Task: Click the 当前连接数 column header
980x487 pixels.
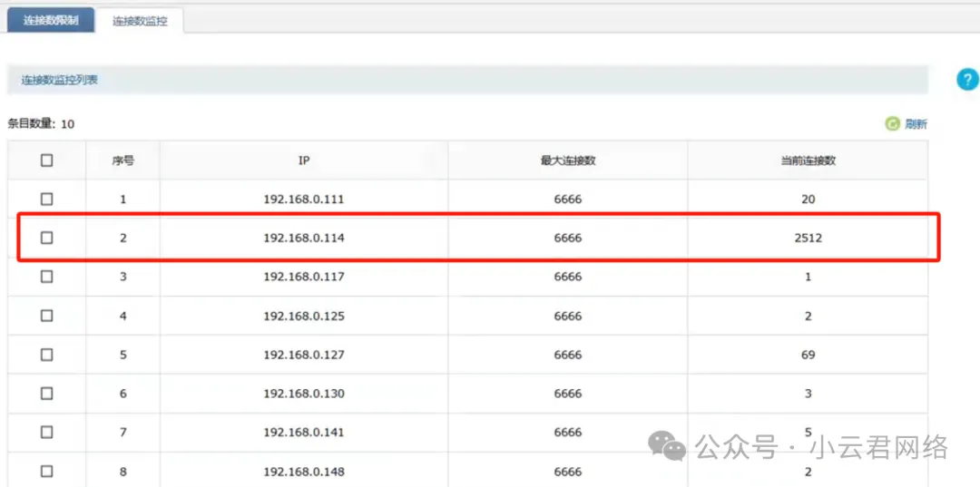Action: click(808, 161)
